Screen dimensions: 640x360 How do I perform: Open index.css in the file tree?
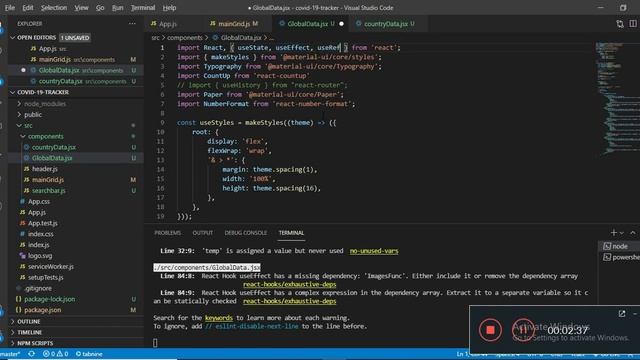click(x=40, y=234)
